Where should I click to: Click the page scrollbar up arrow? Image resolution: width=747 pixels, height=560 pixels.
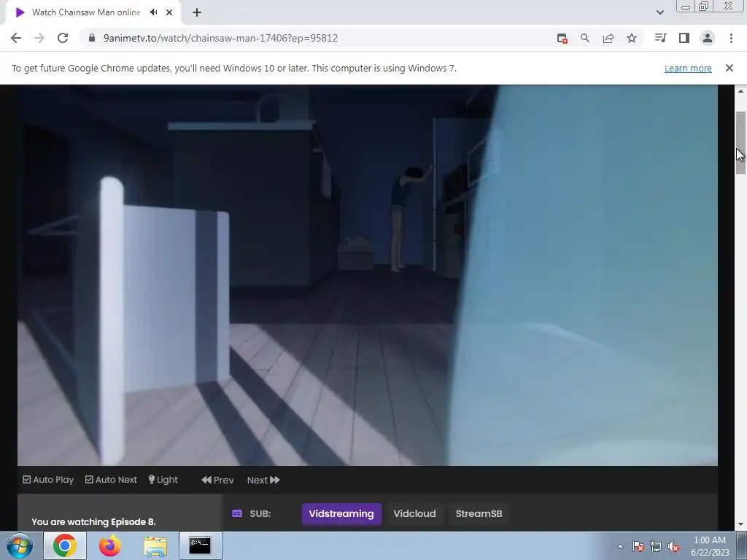(x=740, y=91)
